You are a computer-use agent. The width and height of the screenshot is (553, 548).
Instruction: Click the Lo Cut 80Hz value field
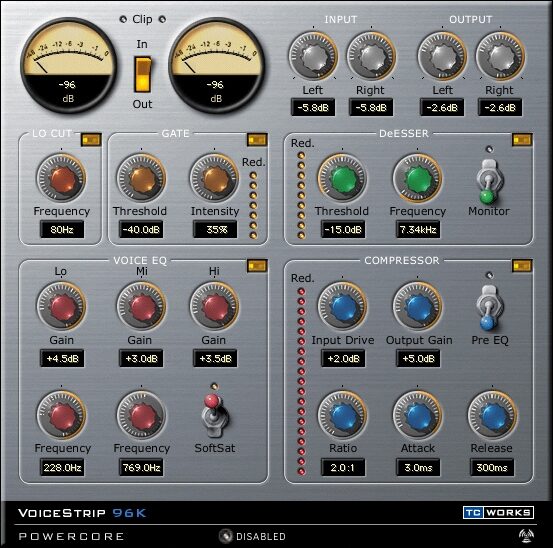click(62, 230)
